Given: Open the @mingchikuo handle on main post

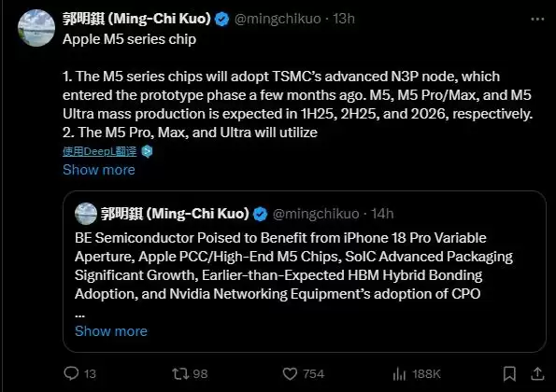Looking at the screenshot, I should pyautogui.click(x=278, y=19).
